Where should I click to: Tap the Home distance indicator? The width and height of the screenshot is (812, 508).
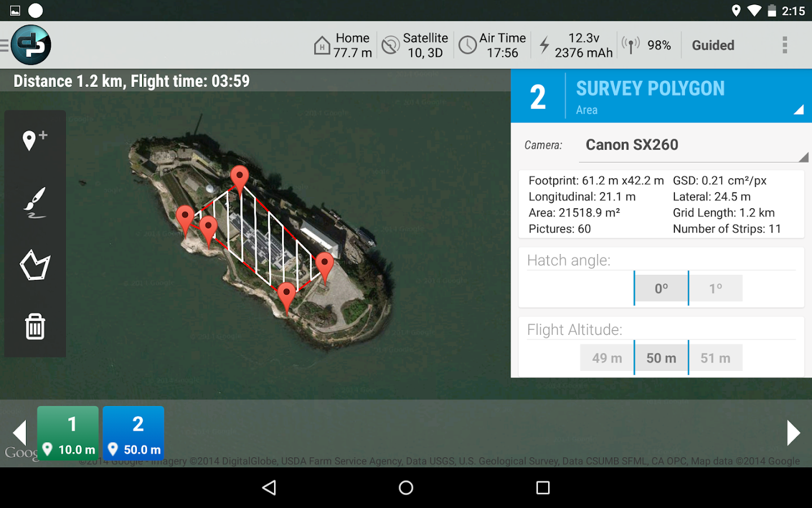[x=343, y=45]
